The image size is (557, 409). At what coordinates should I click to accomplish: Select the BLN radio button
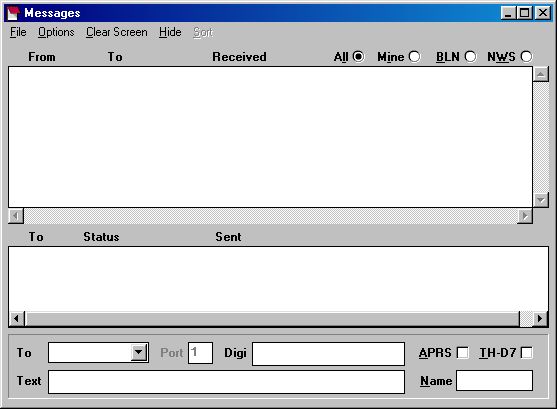[x=470, y=56]
